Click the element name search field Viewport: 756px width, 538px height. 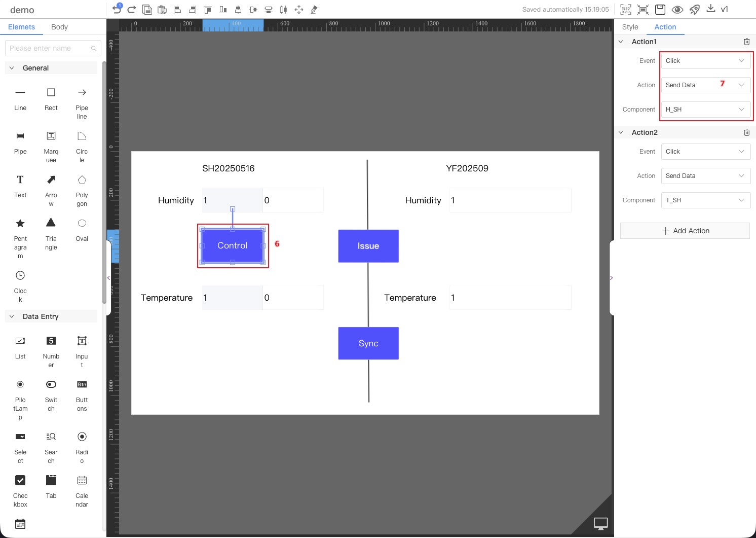[x=49, y=48]
